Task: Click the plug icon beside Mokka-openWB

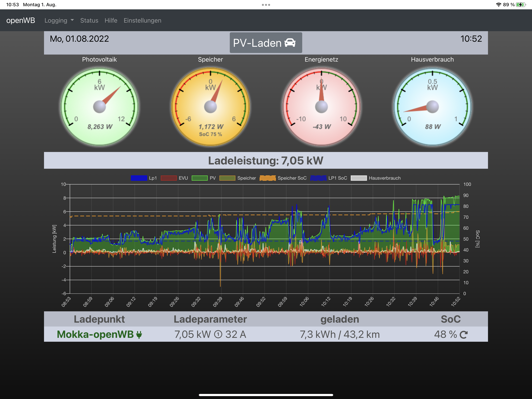Action: click(139, 335)
